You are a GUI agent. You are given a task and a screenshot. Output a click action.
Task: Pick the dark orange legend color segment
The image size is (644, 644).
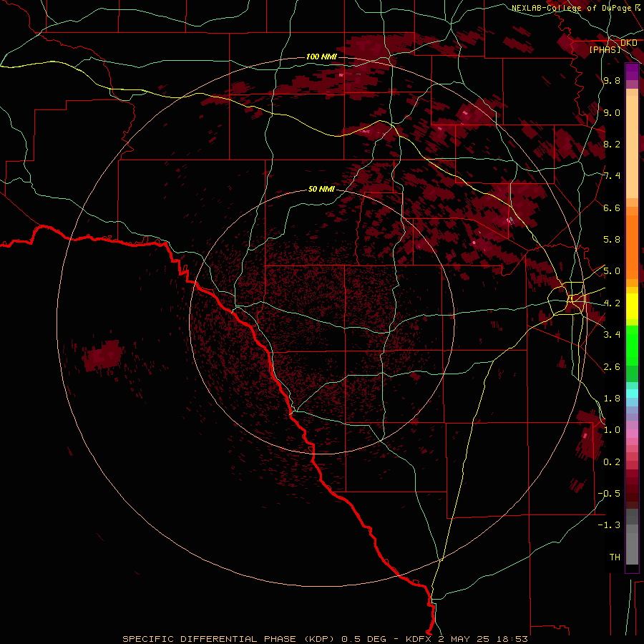[632, 246]
